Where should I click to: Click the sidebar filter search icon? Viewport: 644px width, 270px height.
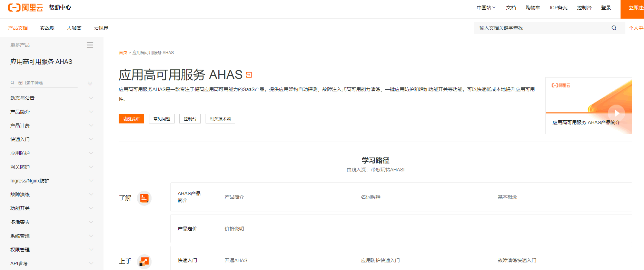click(x=12, y=82)
